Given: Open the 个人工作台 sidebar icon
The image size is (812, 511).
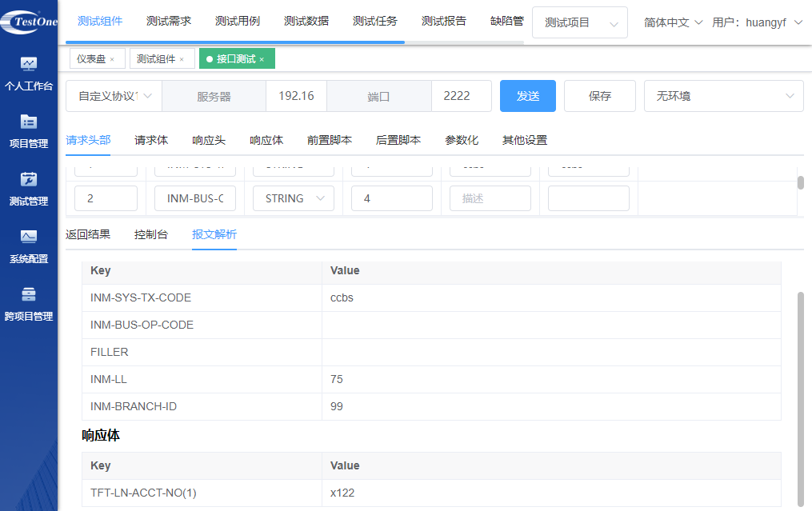Looking at the screenshot, I should click(29, 64).
